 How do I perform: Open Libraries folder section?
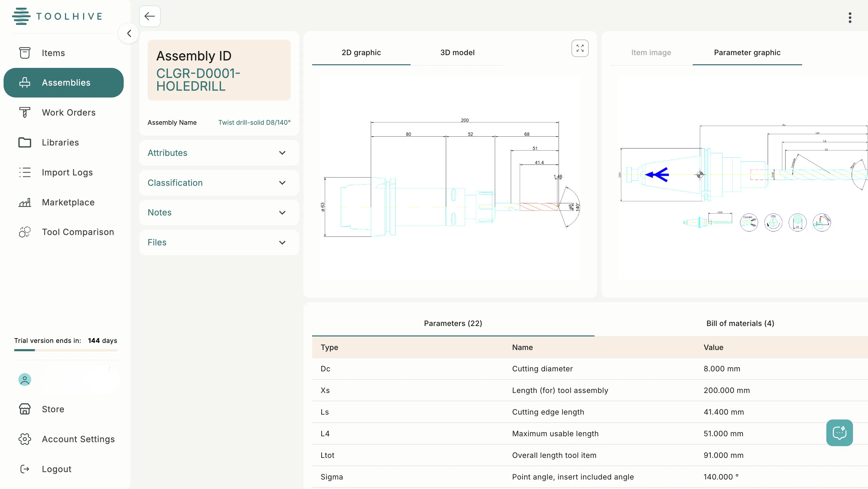coord(63,142)
